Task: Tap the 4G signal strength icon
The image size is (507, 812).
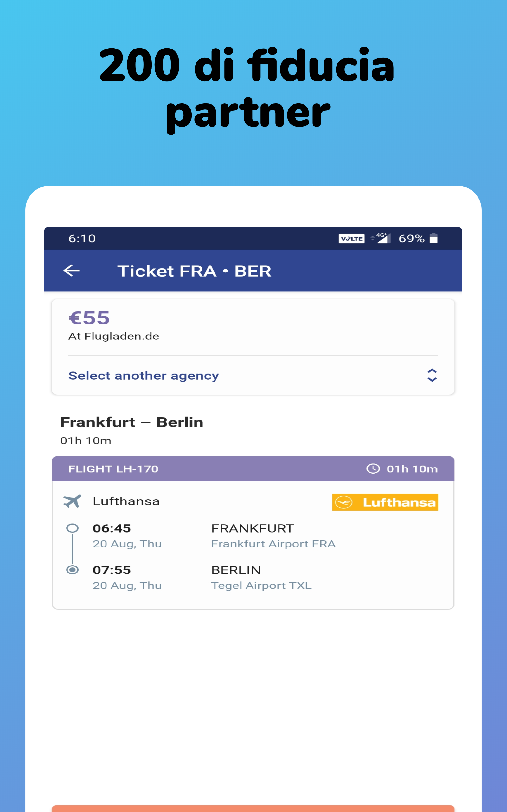Action: coord(381,238)
